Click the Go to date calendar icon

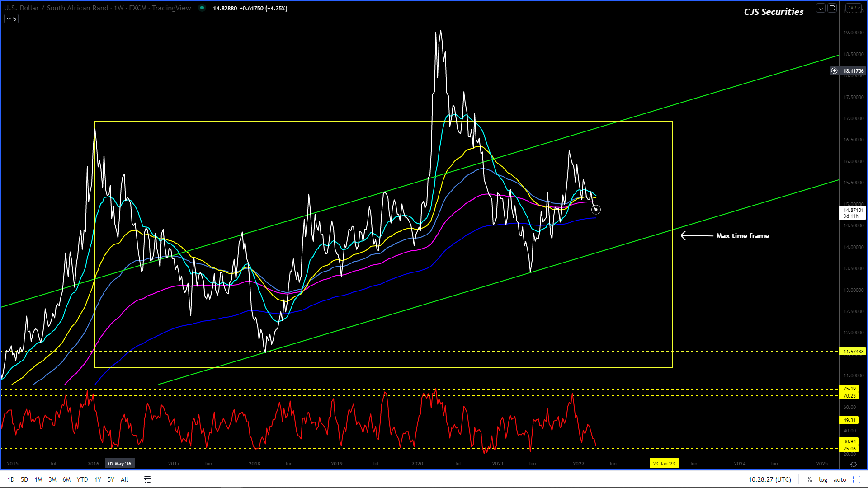click(x=147, y=479)
